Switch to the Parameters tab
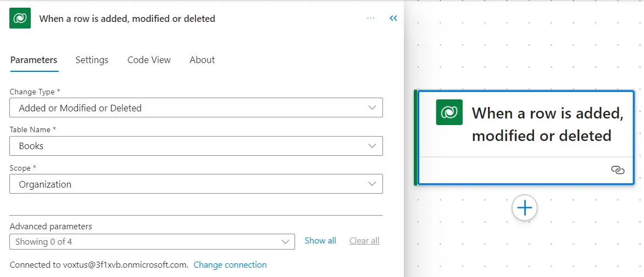This screenshot has height=277, width=644. [34, 60]
